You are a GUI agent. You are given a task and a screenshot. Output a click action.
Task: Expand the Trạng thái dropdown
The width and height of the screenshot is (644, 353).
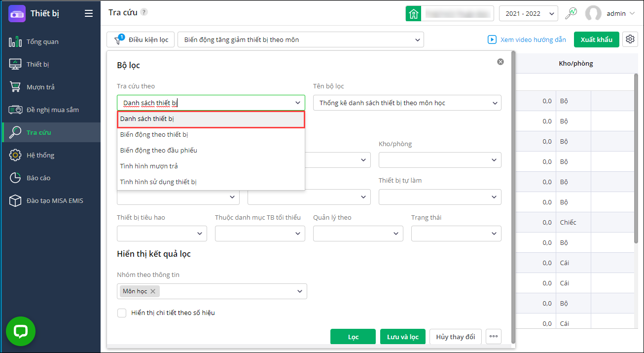point(456,234)
